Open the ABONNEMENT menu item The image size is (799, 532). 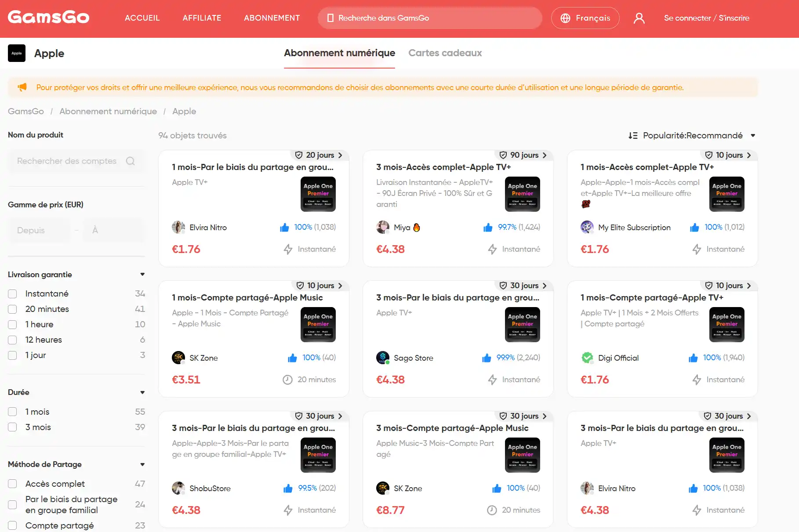coord(272,18)
